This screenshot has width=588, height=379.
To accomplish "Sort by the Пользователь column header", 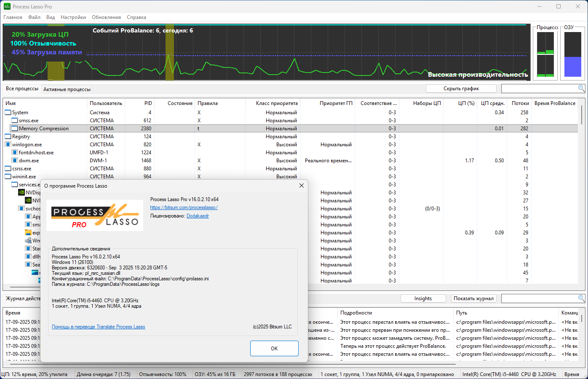I will (x=106, y=103).
